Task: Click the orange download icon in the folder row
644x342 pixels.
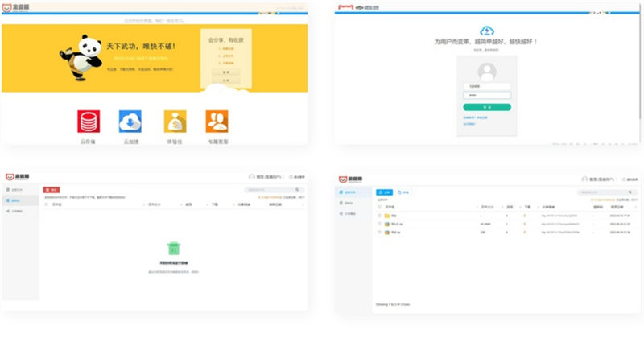Action: pyautogui.click(x=525, y=216)
